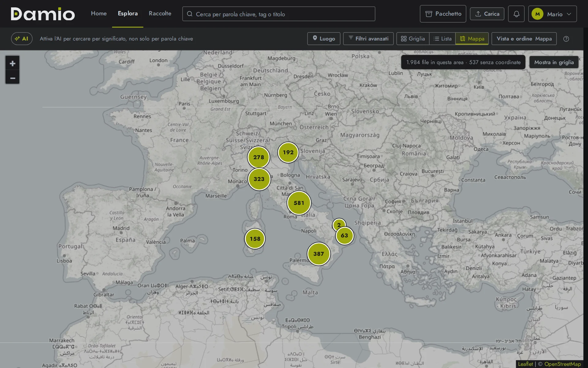Switch to Lista view

click(443, 39)
